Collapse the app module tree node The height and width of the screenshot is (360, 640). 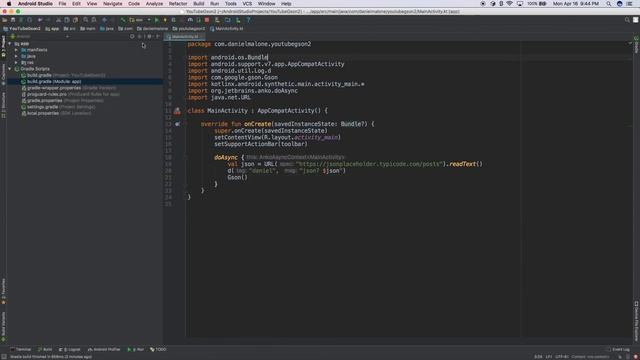coord(10,43)
